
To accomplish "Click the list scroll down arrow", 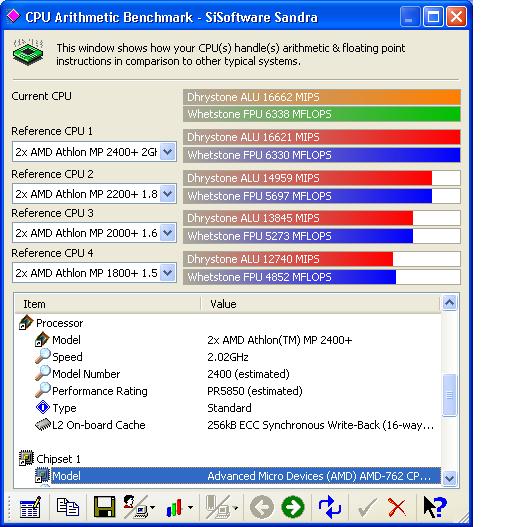I will 449,478.
